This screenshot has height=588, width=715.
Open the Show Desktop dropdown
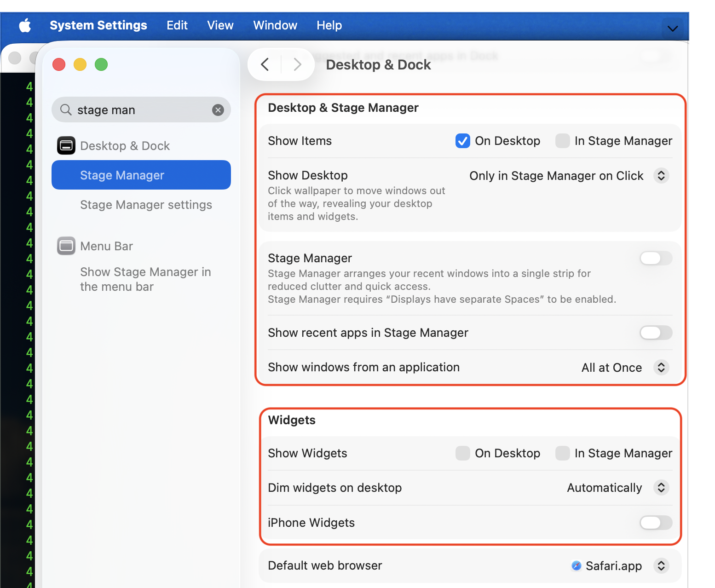(661, 176)
